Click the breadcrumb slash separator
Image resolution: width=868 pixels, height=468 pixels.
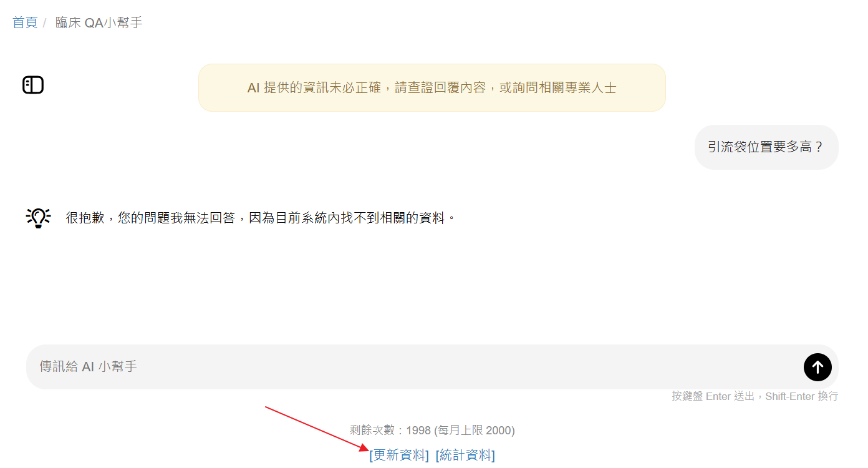click(x=45, y=23)
